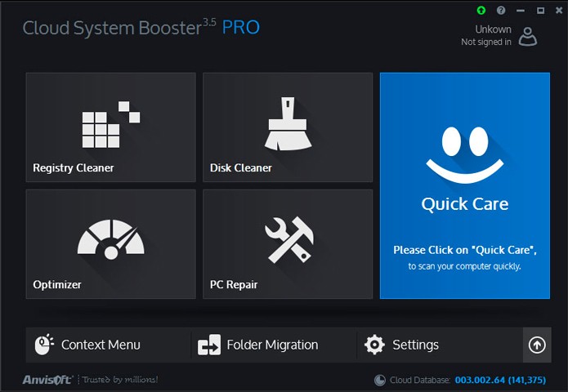568x392 pixels.
Task: Click the Trusted by millions slogan
Action: pos(120,380)
